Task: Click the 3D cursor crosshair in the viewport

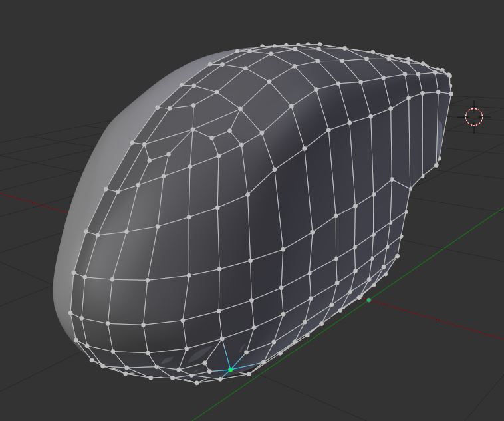Action: click(x=474, y=117)
